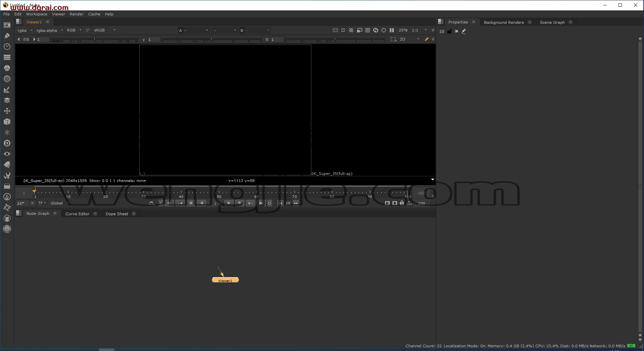This screenshot has height=351, width=644.
Task: Toggle the properties panel lock icon
Action: [449, 31]
